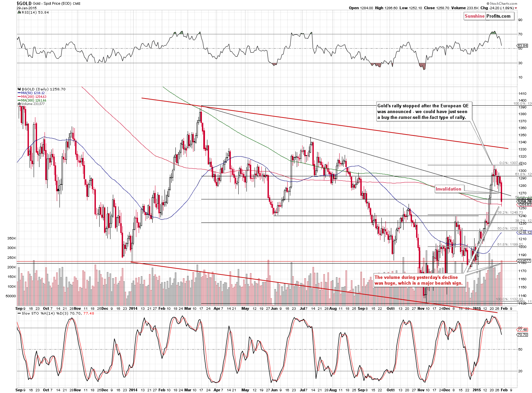Click the High 1286.60 header value
This screenshot has height=393, width=532.
pos(386,8)
